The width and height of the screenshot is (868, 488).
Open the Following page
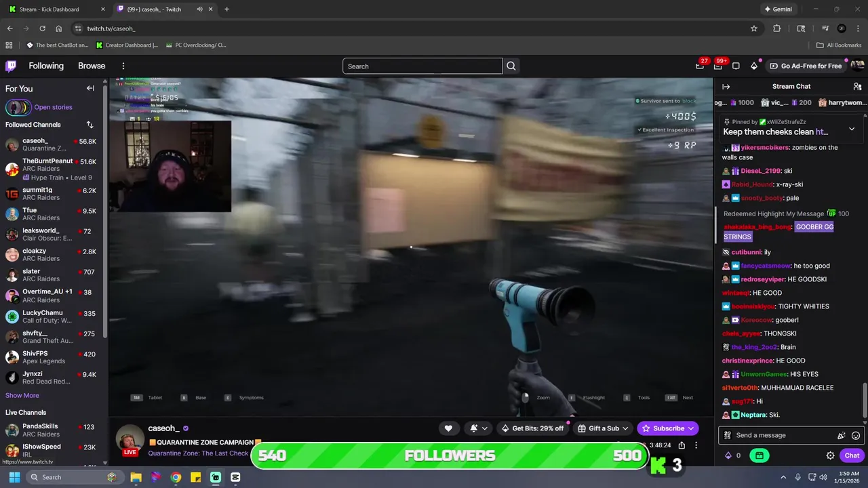pos(46,66)
